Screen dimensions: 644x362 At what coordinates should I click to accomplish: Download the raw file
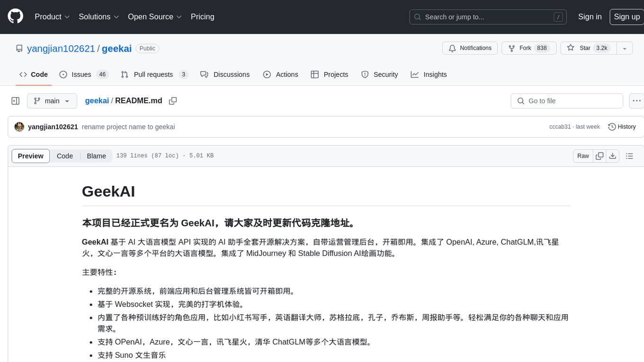pos(613,156)
